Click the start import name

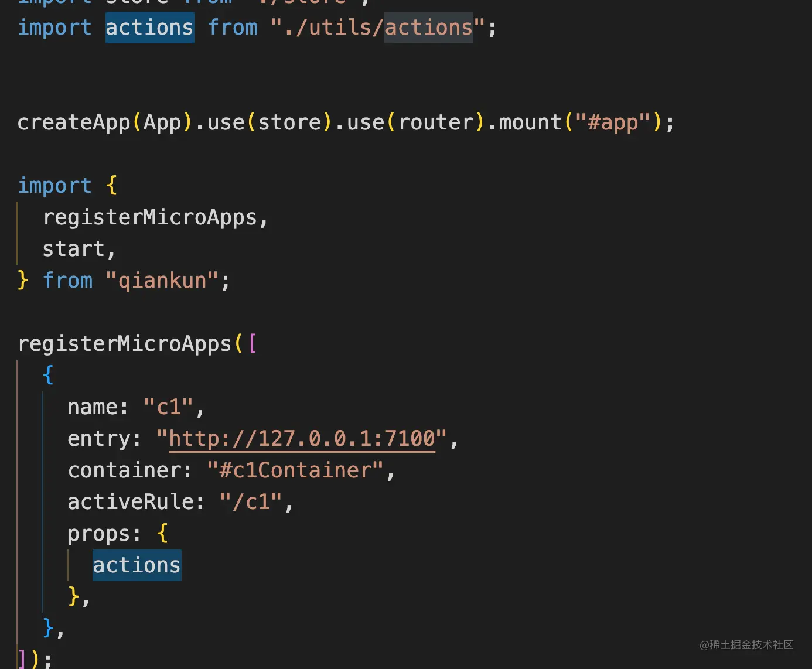coord(74,249)
